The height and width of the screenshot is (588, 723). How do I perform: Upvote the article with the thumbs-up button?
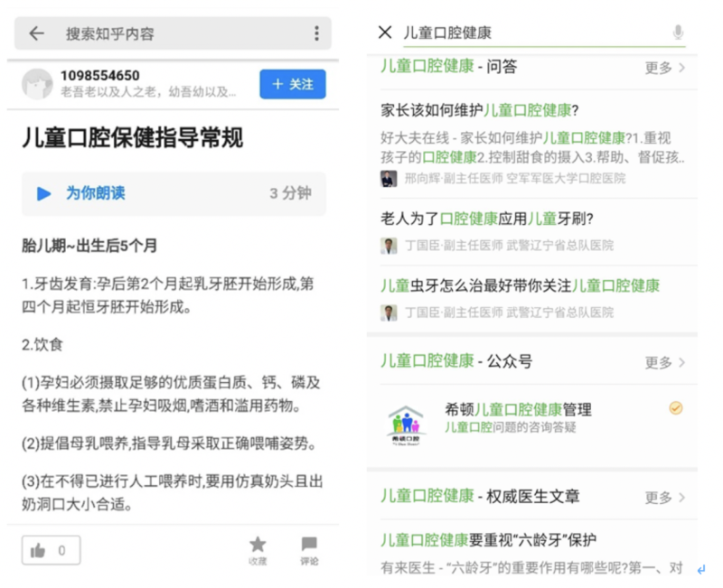[x=52, y=550]
